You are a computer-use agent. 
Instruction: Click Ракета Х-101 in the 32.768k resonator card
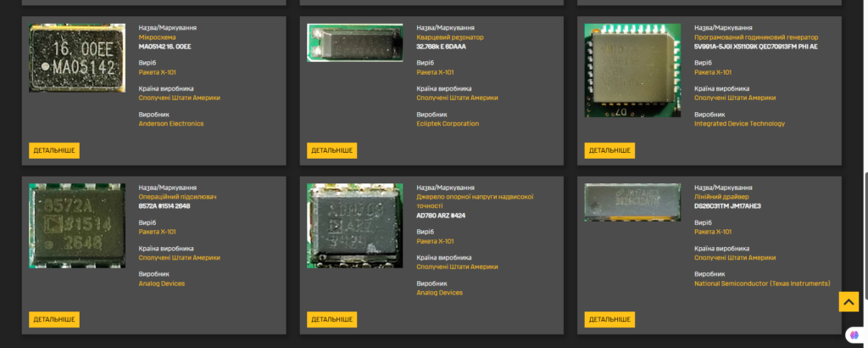click(x=435, y=72)
